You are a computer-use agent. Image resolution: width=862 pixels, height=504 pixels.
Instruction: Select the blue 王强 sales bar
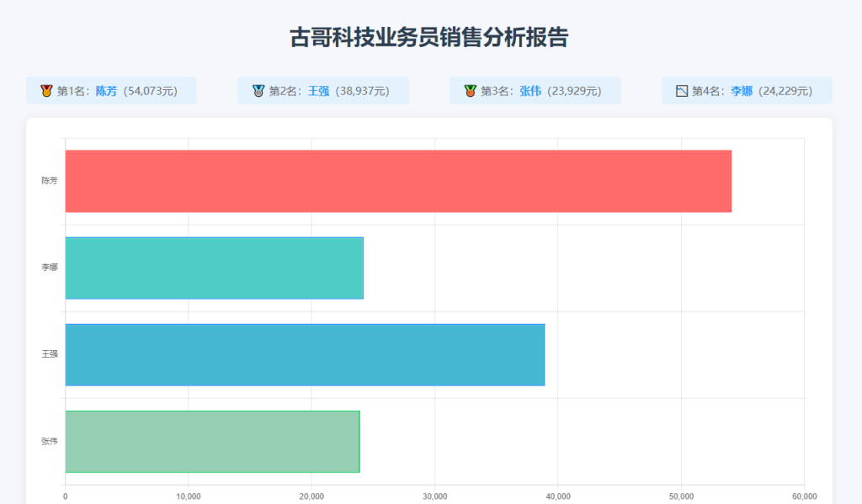(x=305, y=354)
